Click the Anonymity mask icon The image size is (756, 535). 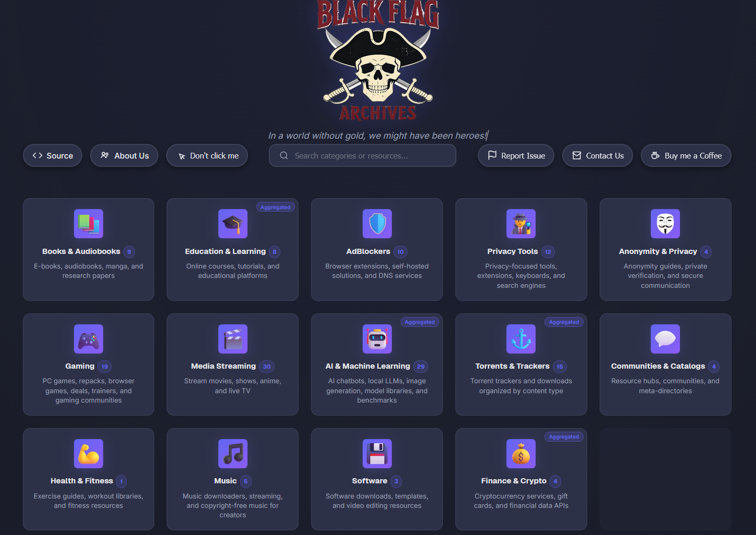point(665,224)
